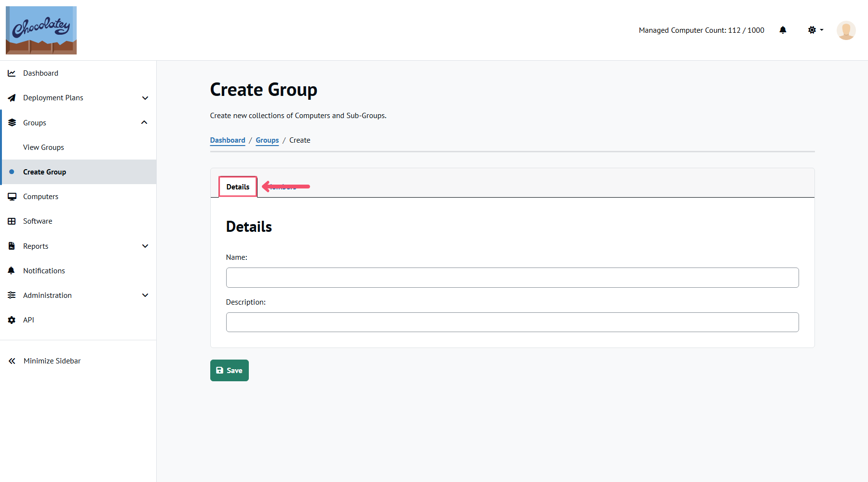This screenshot has height=482, width=868.
Task: Open Software in the sidebar
Action: coord(78,221)
